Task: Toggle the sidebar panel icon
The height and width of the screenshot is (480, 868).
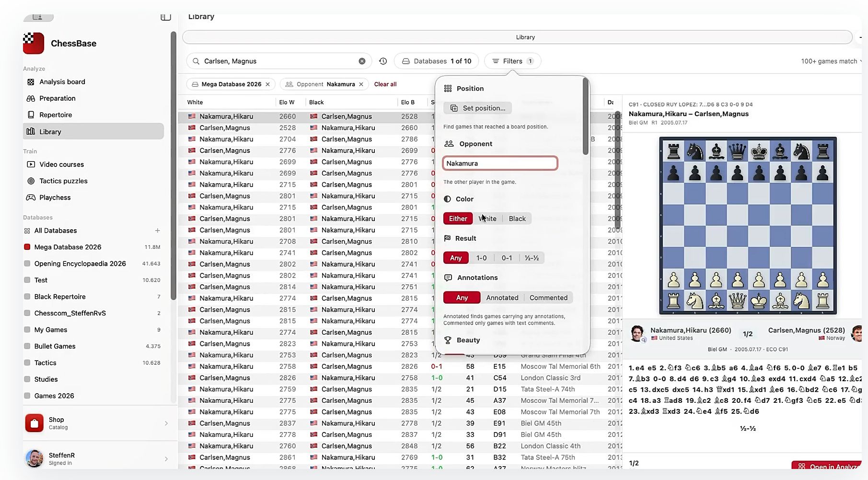Action: (x=166, y=17)
